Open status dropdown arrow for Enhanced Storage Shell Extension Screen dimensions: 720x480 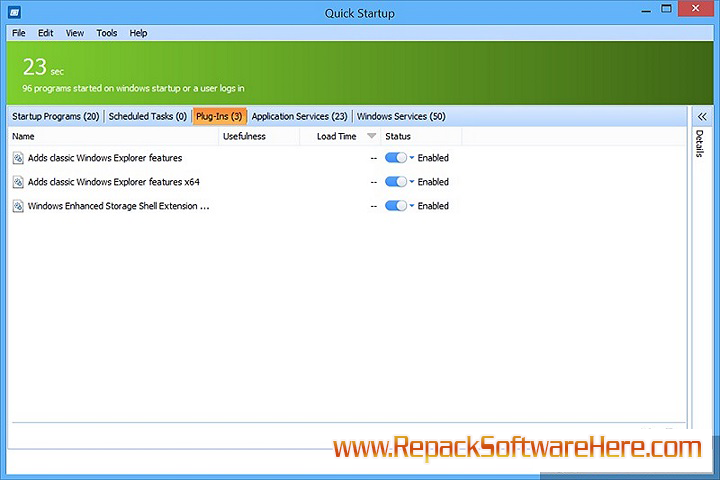412,205
